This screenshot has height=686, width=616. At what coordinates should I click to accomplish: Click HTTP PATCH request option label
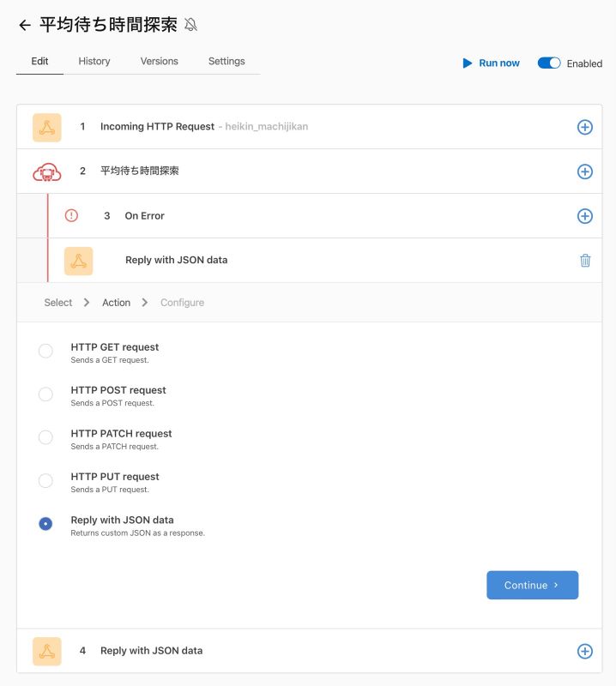click(x=121, y=433)
